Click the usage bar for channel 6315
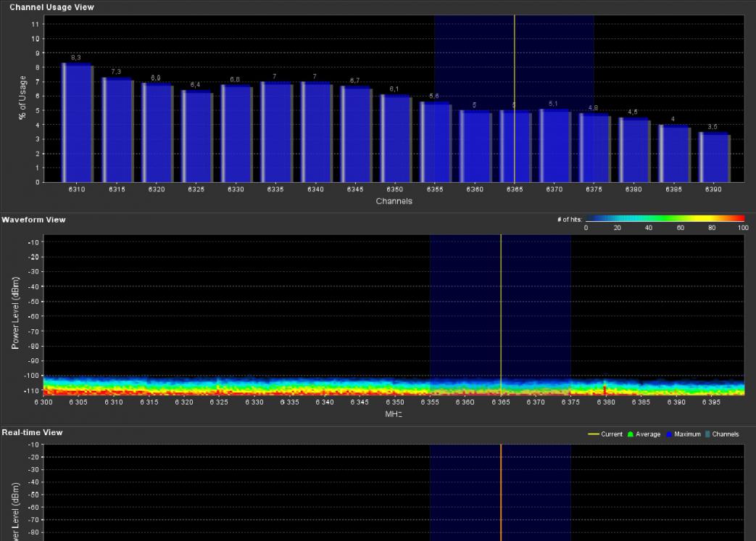The width and height of the screenshot is (756, 541). 117,130
